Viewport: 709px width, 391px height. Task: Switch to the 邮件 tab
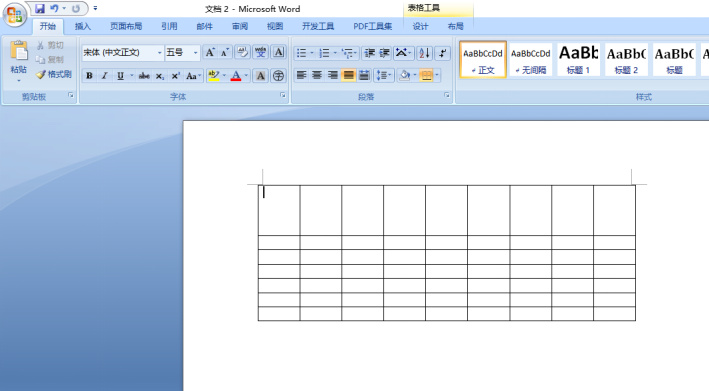204,26
